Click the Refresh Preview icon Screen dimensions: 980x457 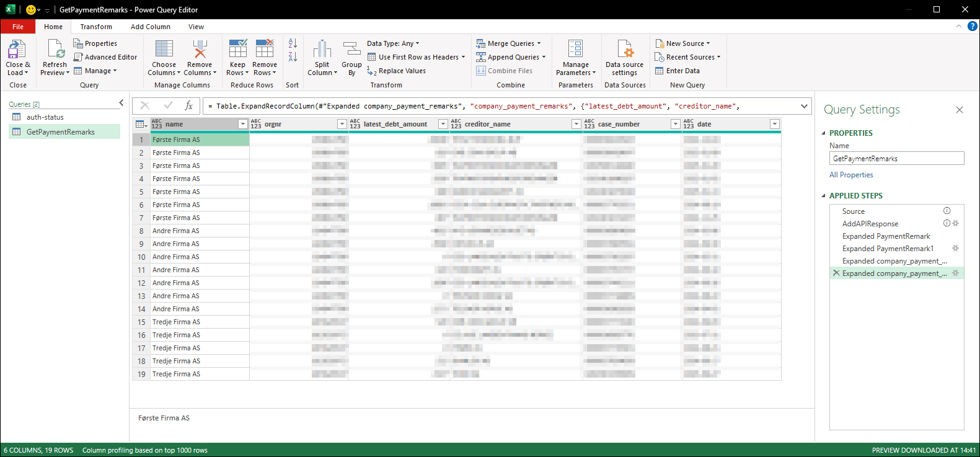pos(55,50)
